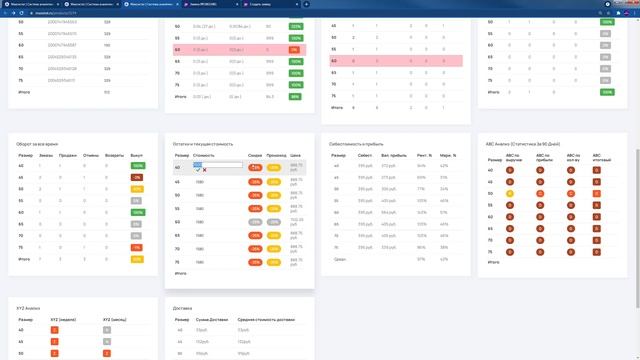Click the 'Себест.' column header
Viewport: 640px width, 360px height.
tap(365, 156)
